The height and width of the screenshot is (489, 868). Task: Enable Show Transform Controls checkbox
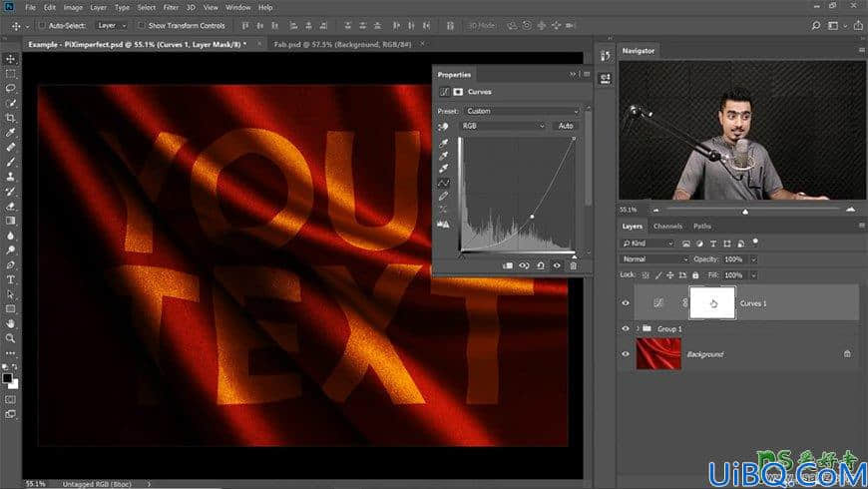141,26
